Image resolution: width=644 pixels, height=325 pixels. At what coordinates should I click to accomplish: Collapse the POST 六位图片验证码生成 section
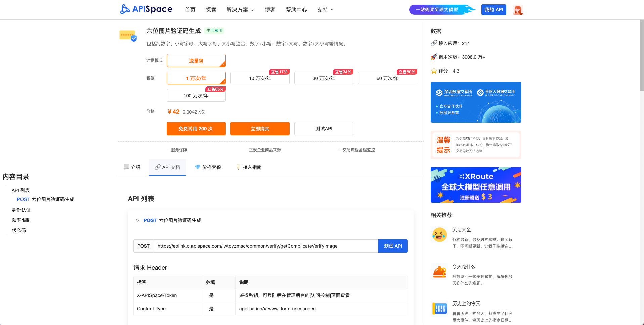138,220
